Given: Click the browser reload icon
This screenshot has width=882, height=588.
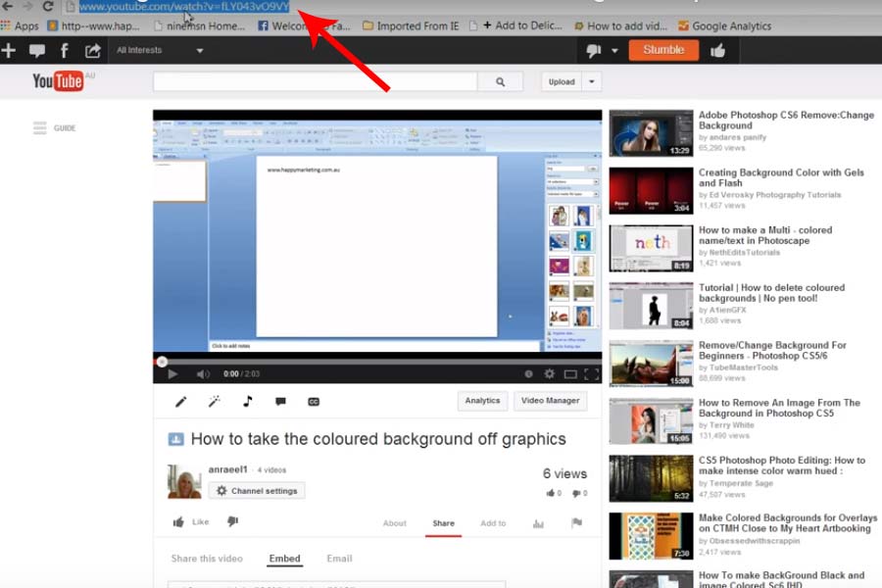Looking at the screenshot, I should 48,6.
